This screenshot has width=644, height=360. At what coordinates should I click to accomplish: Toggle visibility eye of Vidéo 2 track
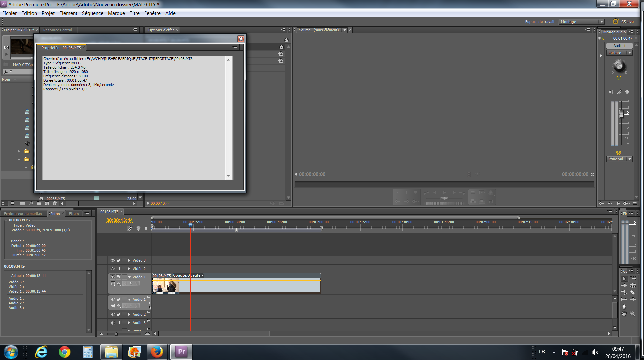tap(113, 269)
